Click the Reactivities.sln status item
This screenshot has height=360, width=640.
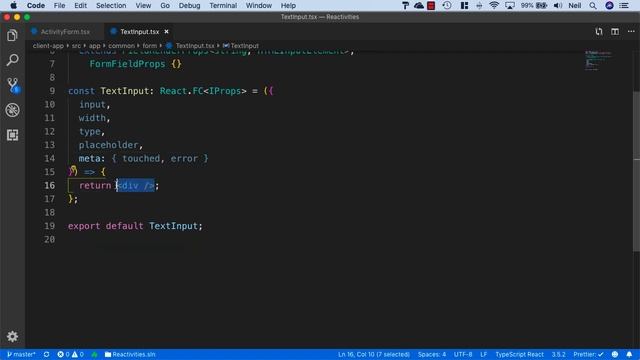click(130, 354)
